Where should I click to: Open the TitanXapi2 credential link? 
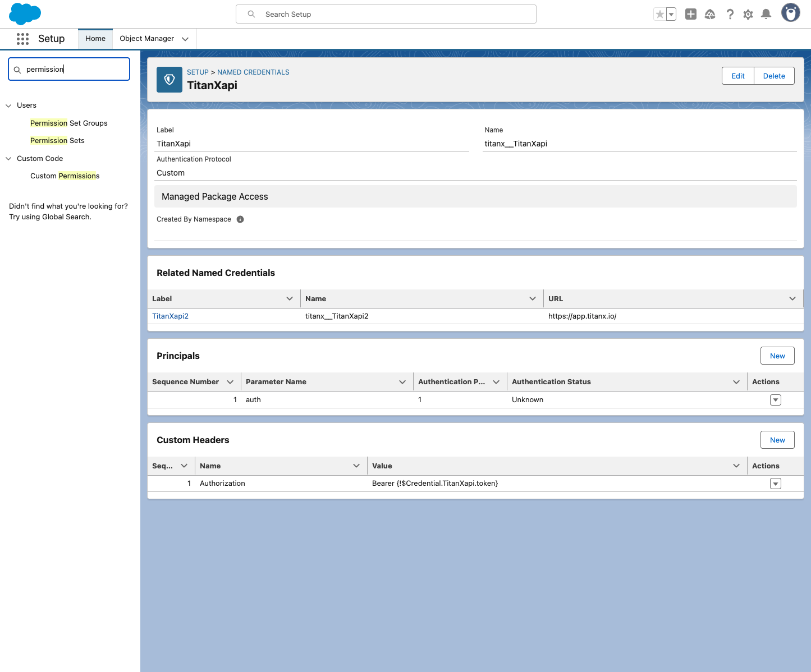point(170,316)
